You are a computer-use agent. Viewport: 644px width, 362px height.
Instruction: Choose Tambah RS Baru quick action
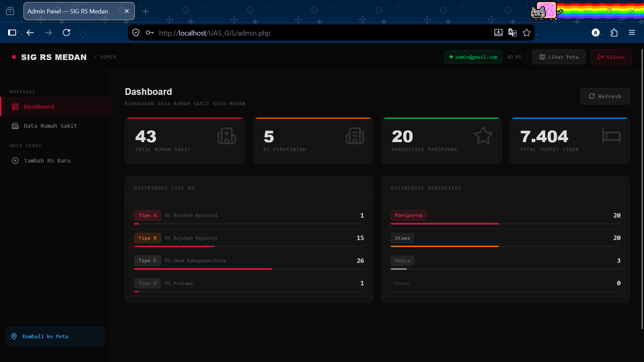point(55,161)
